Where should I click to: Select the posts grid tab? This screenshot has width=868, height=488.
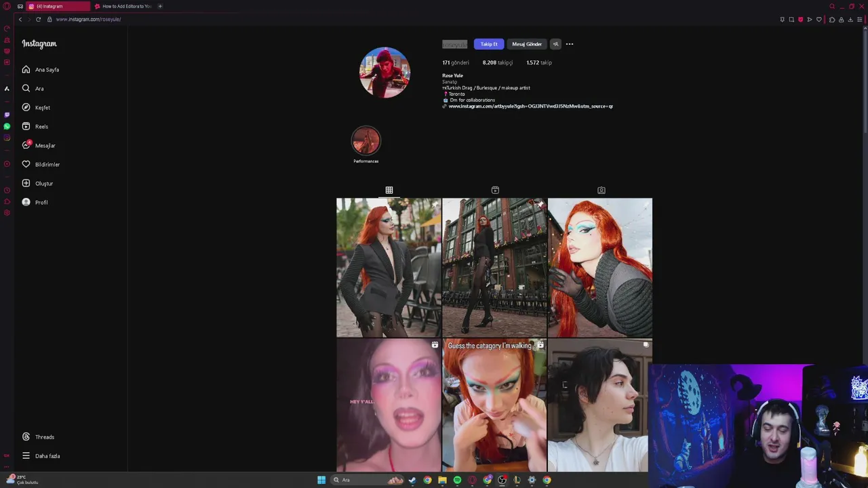point(389,190)
